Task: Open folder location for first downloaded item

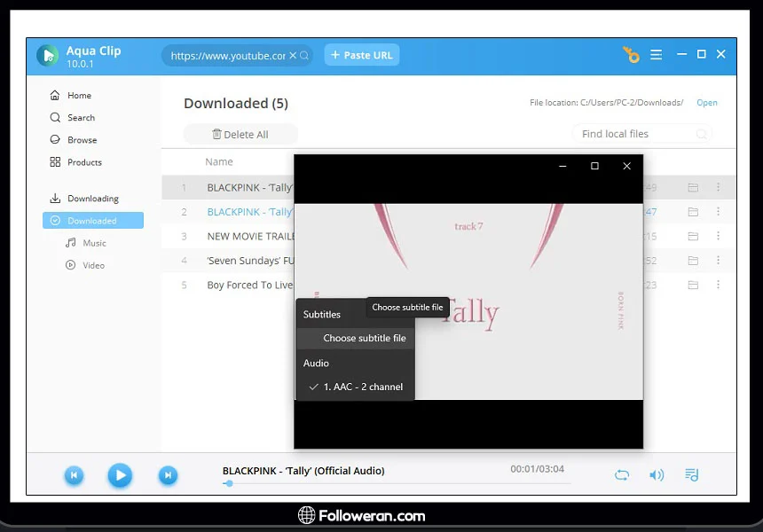Action: point(693,187)
